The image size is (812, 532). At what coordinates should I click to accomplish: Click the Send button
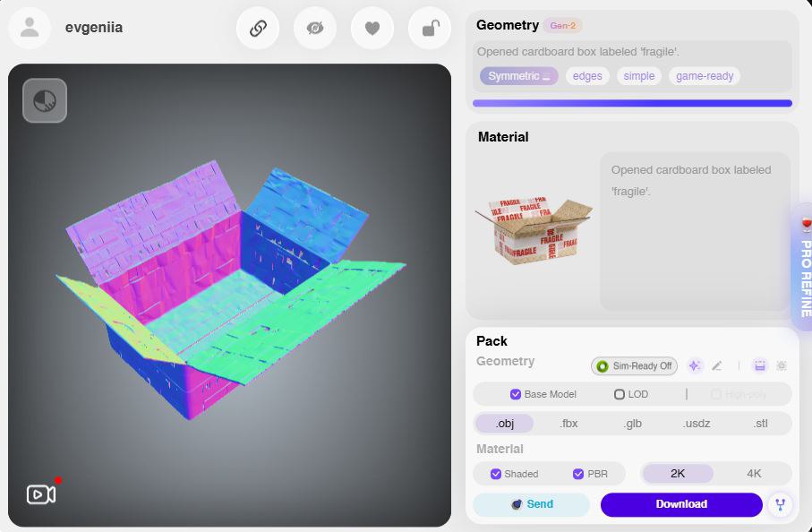pos(531,504)
